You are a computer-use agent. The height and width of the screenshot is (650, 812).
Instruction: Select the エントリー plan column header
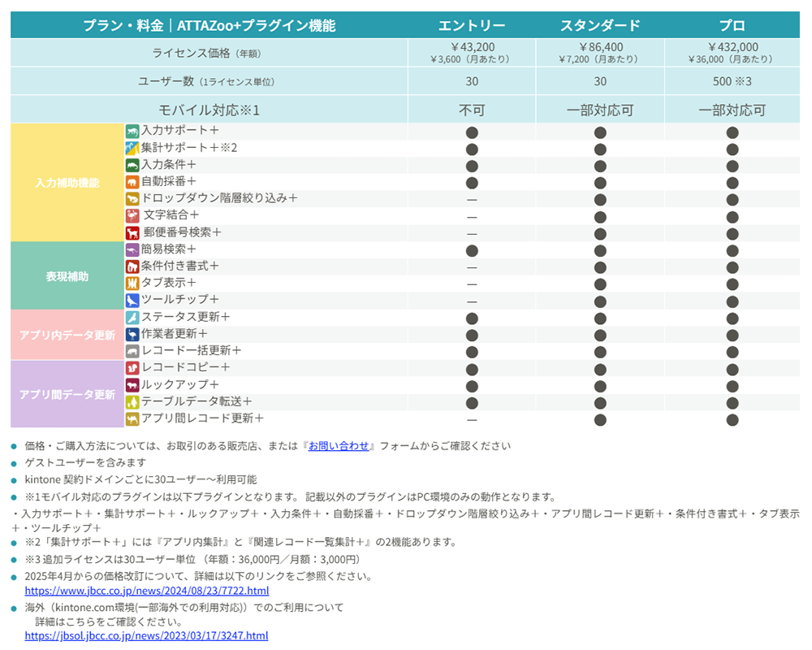click(472, 24)
